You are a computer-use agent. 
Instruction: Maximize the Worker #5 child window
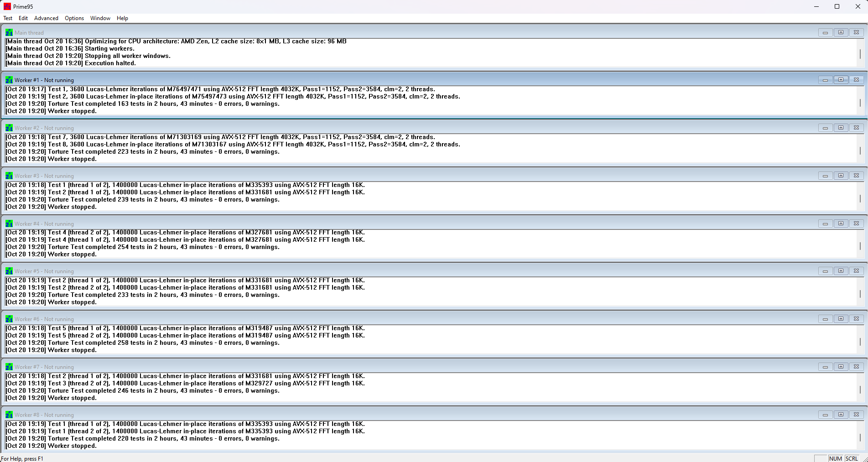click(841, 271)
